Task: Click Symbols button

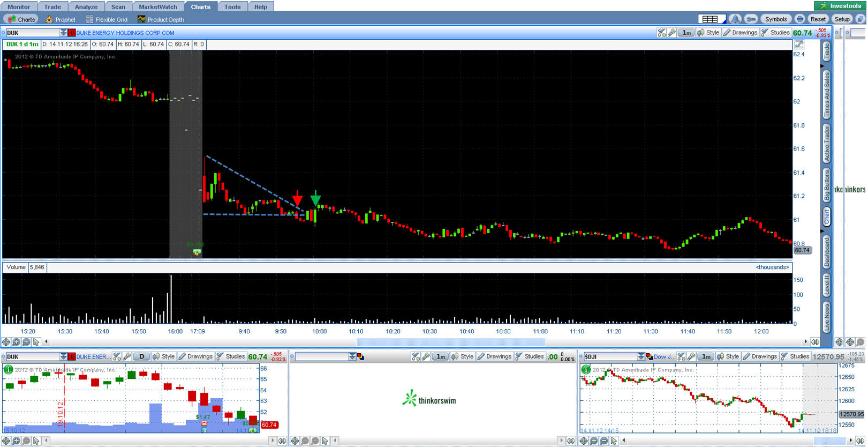Action: click(x=776, y=19)
